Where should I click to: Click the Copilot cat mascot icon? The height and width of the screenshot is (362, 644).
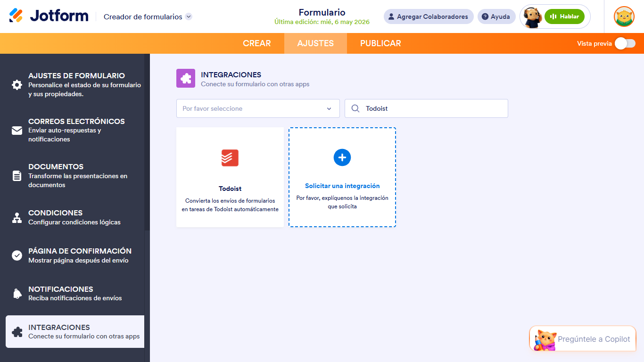545,340
